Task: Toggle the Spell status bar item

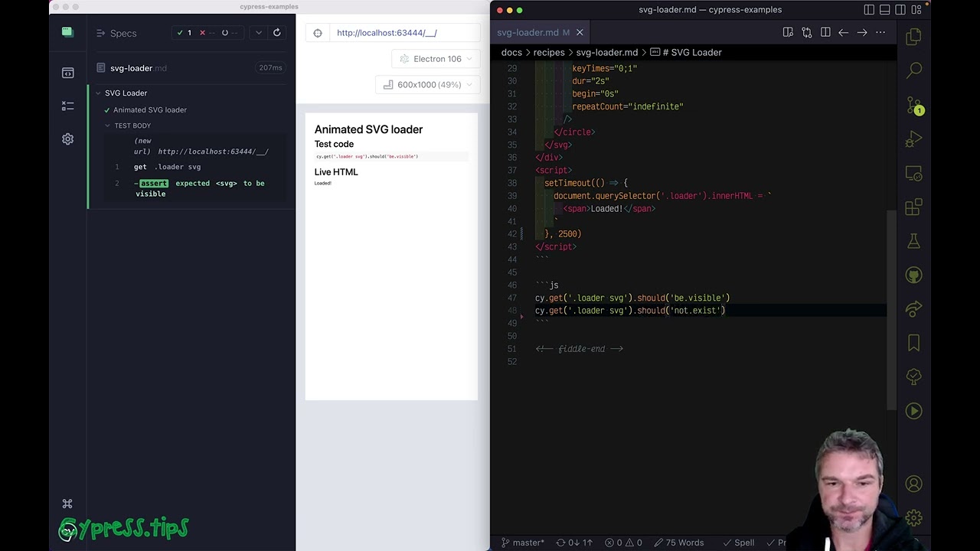Action: [x=738, y=543]
